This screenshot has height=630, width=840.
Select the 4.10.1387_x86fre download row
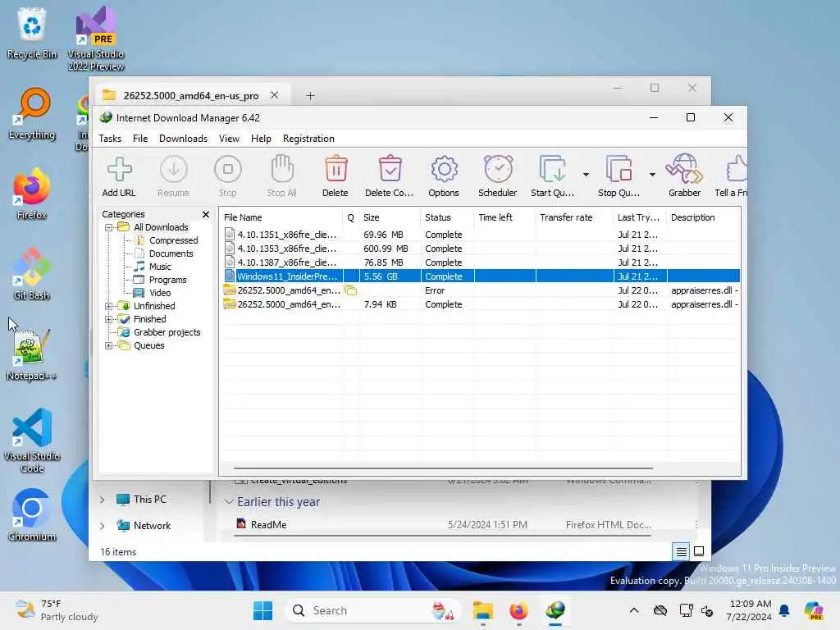481,262
